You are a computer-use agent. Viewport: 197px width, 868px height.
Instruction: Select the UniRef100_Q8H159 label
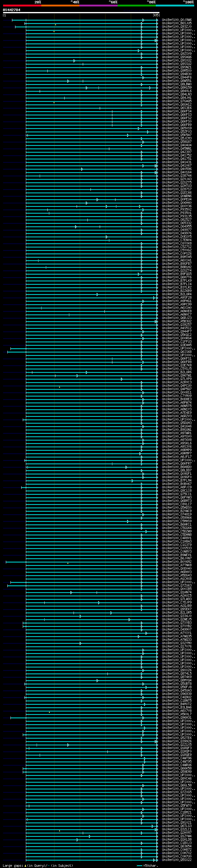click(177, 88)
